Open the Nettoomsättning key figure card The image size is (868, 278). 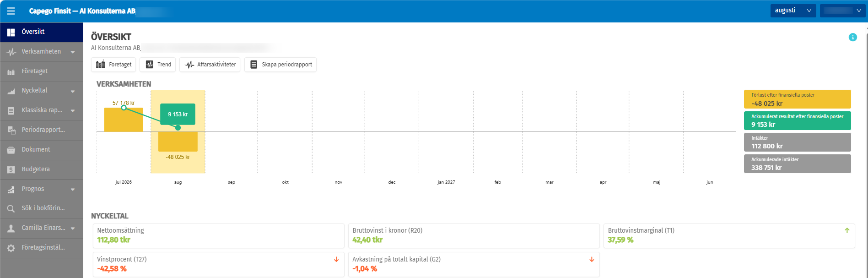coord(219,236)
